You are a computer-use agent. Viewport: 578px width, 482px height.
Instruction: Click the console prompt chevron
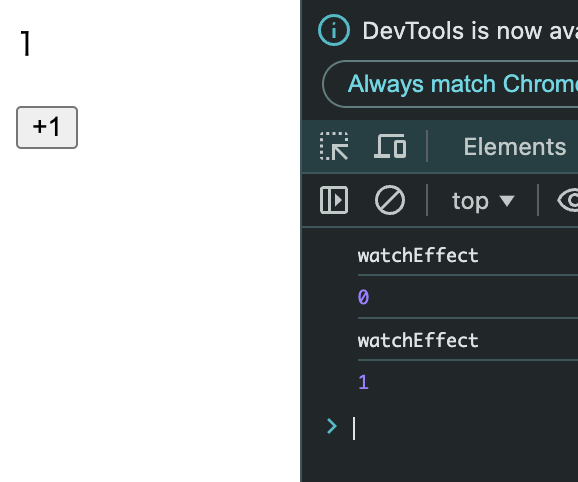[x=332, y=426]
